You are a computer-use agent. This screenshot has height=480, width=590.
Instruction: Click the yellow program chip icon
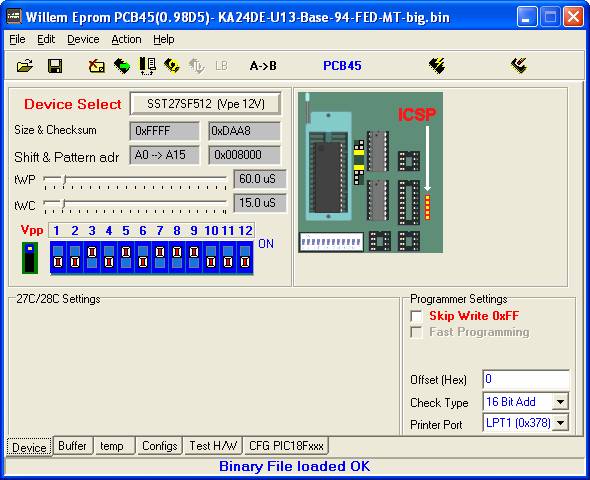pyautogui.click(x=172, y=66)
